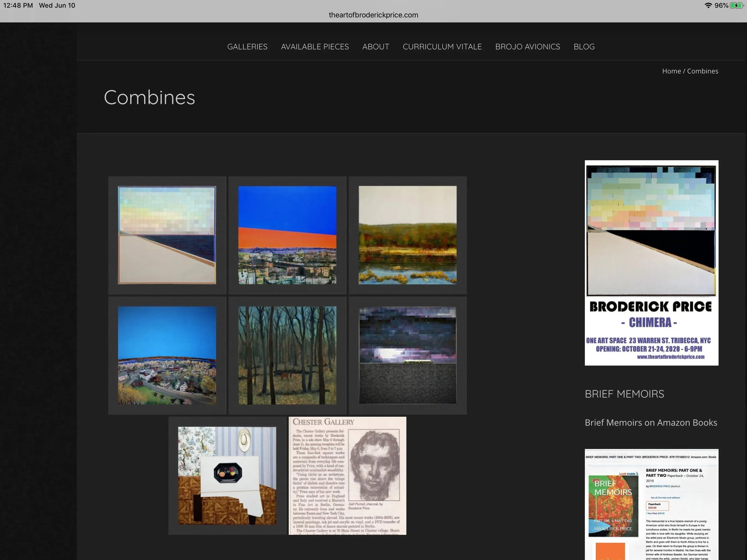Tap the 12:48 PM clock in status bar
Image resolution: width=747 pixels, height=560 pixels.
[x=18, y=6]
